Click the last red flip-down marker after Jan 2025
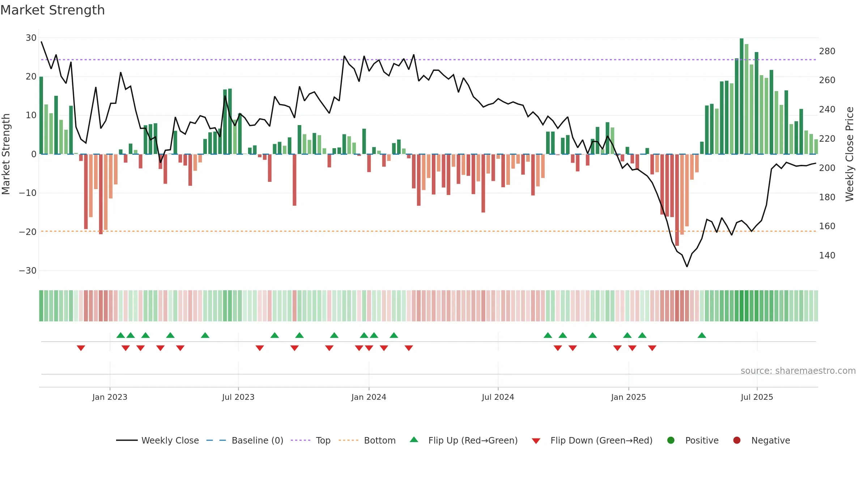 coord(652,348)
